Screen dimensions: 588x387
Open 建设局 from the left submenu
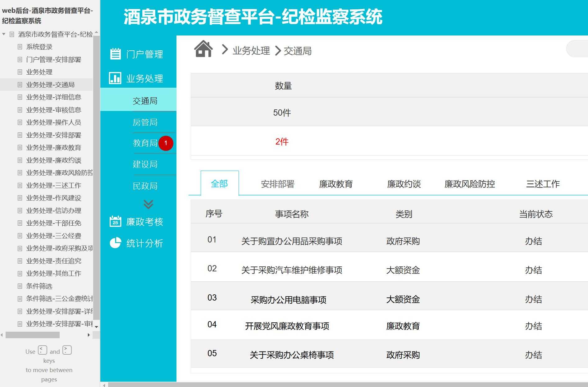(x=145, y=164)
